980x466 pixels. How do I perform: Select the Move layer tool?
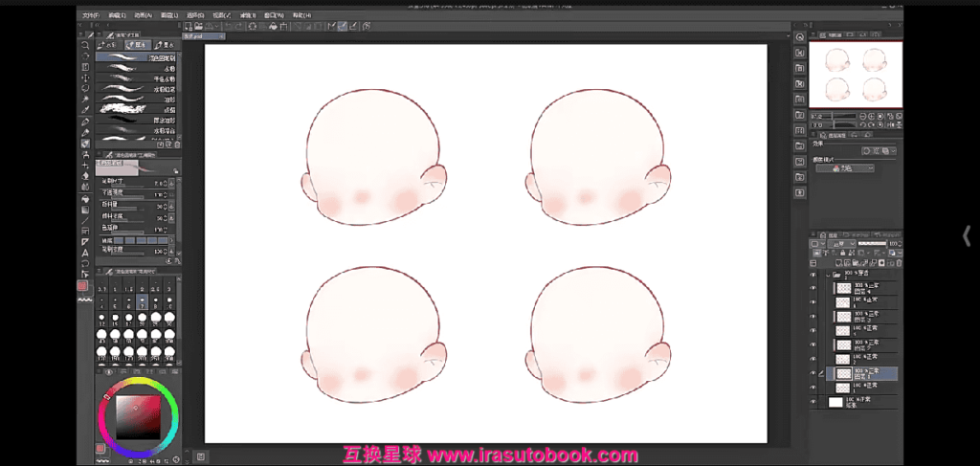tap(85, 78)
